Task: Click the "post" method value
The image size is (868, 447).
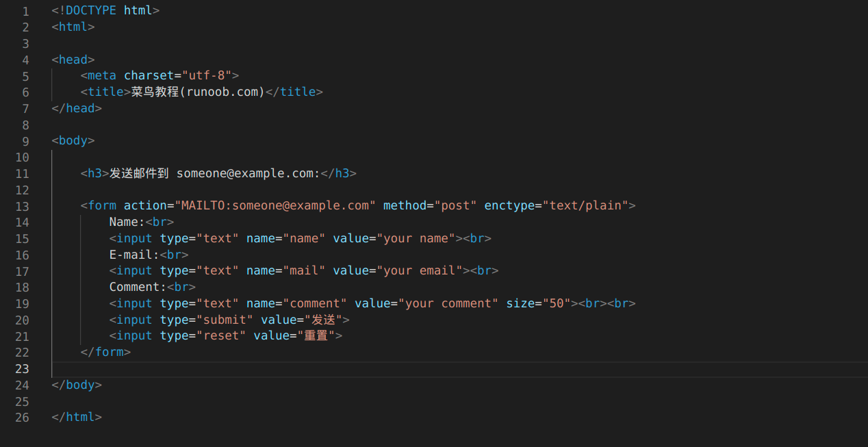Action: [x=455, y=205]
